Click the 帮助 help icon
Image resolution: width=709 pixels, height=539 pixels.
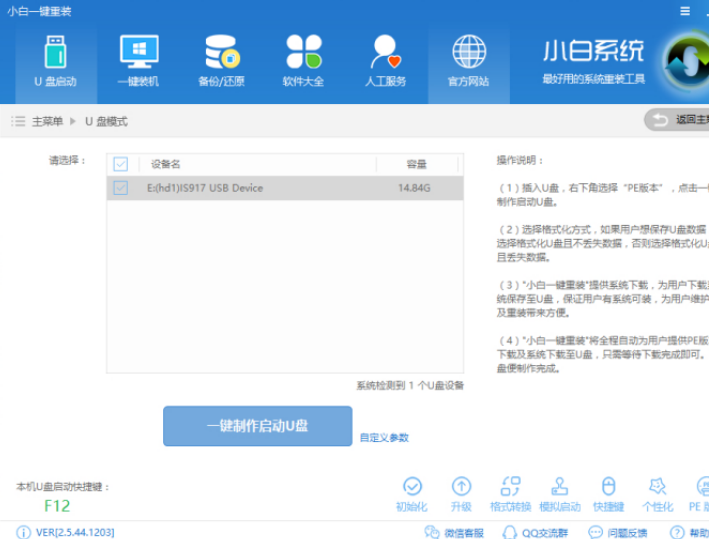tap(677, 532)
